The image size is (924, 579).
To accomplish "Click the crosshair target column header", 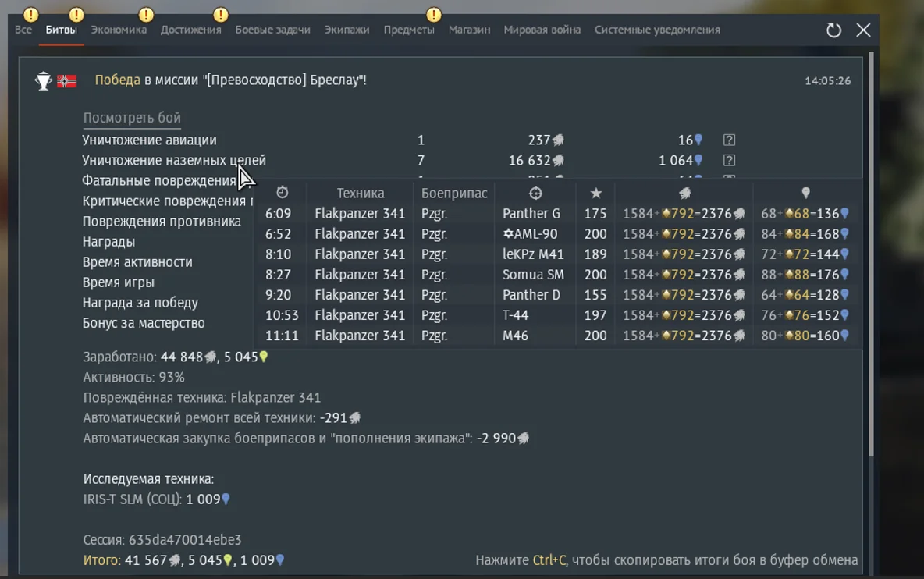I will coord(535,193).
